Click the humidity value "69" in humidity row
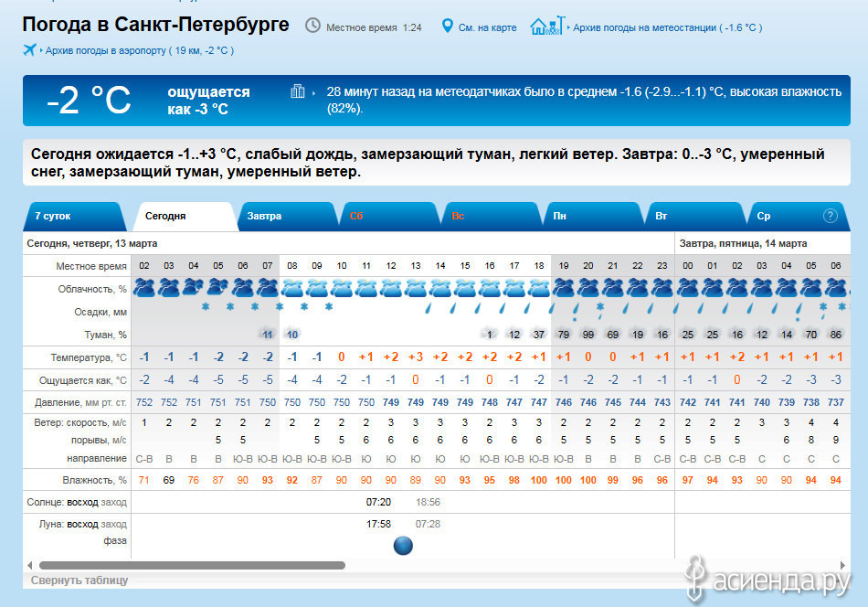 click(x=169, y=480)
